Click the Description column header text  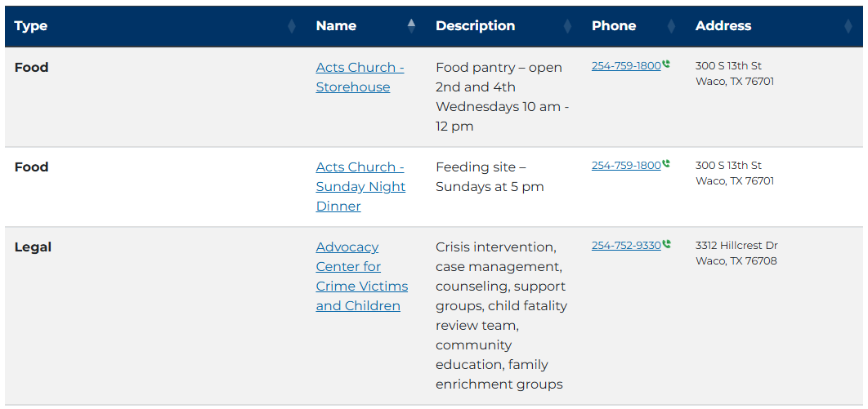coord(476,26)
